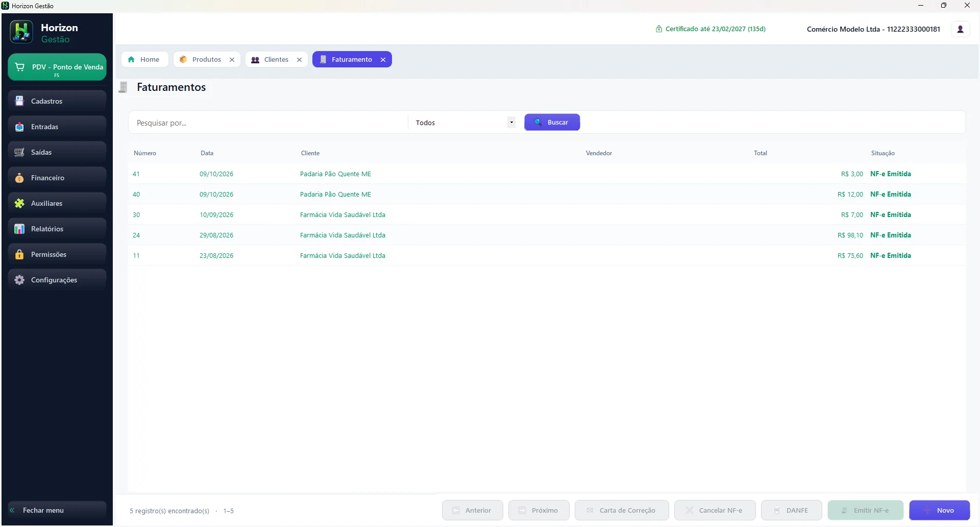Focus the Pesquisar por search field
Image resolution: width=980 pixels, height=527 pixels.
[x=269, y=123]
